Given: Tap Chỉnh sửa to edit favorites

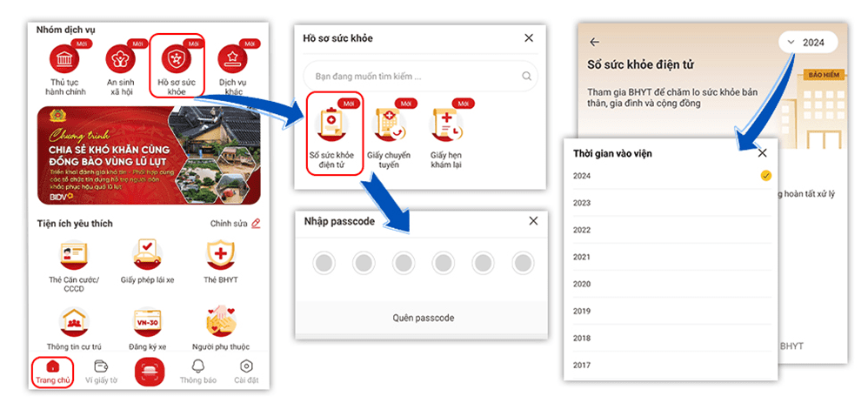Looking at the screenshot, I should click(236, 224).
